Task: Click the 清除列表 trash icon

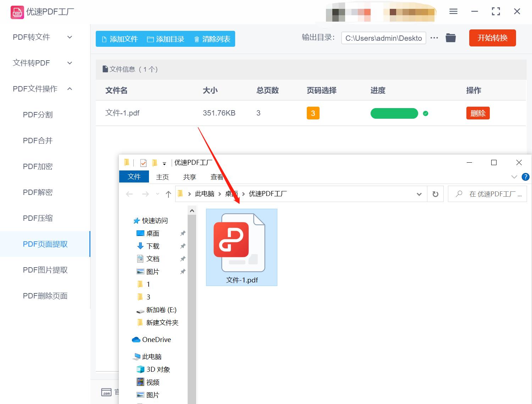Action: point(197,39)
